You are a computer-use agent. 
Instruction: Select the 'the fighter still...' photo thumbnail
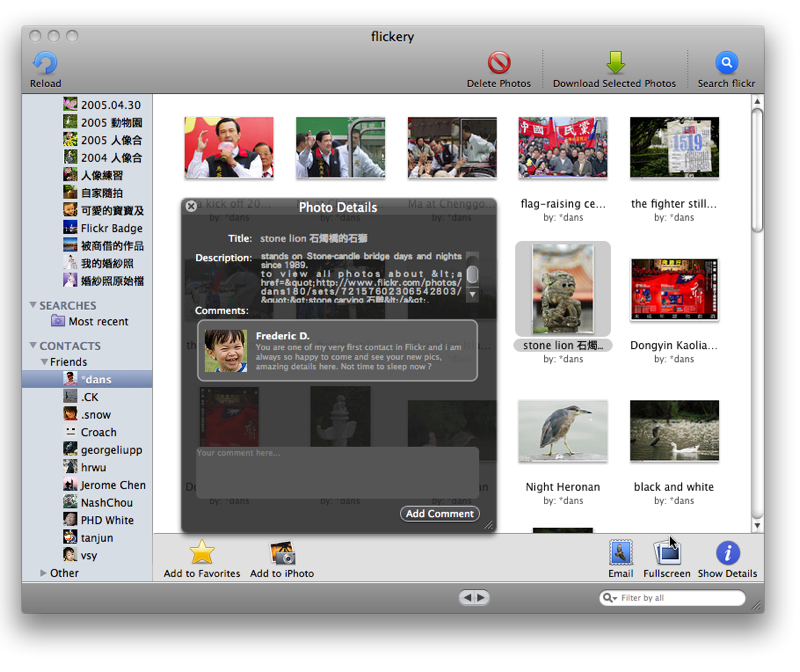674,147
